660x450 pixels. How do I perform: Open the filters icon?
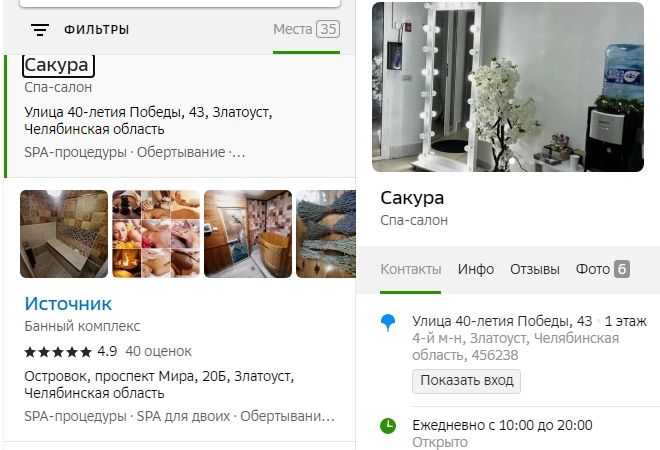coord(40,29)
